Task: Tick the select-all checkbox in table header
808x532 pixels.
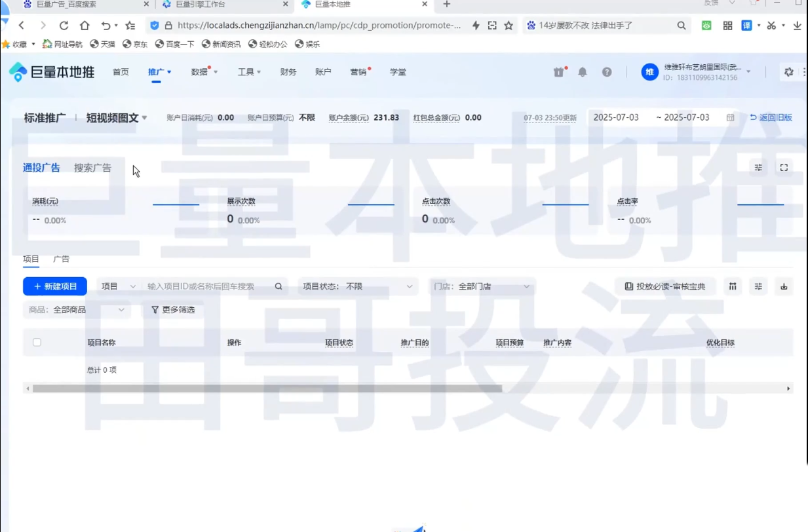Action: (x=37, y=342)
